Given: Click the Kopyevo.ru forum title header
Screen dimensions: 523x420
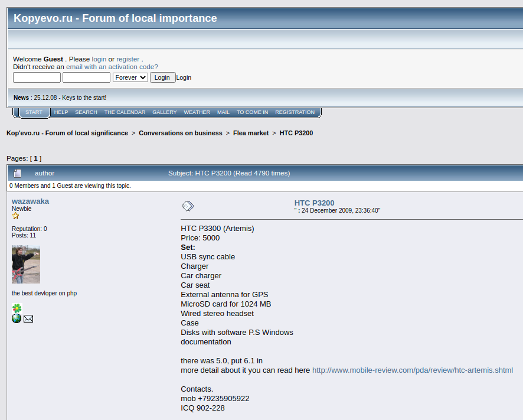Looking at the screenshot, I should (115, 18).
